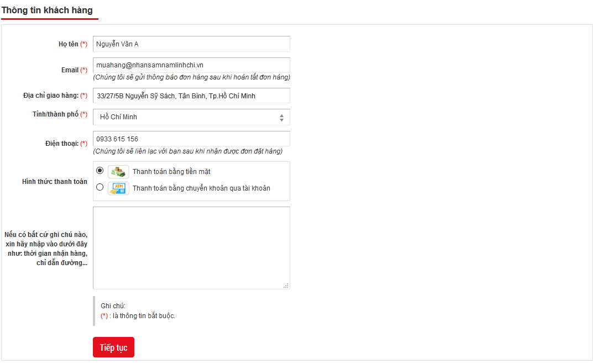Click the "Ghi chú" required-info note block
Screen dimensions: 596x364
pos(138,311)
